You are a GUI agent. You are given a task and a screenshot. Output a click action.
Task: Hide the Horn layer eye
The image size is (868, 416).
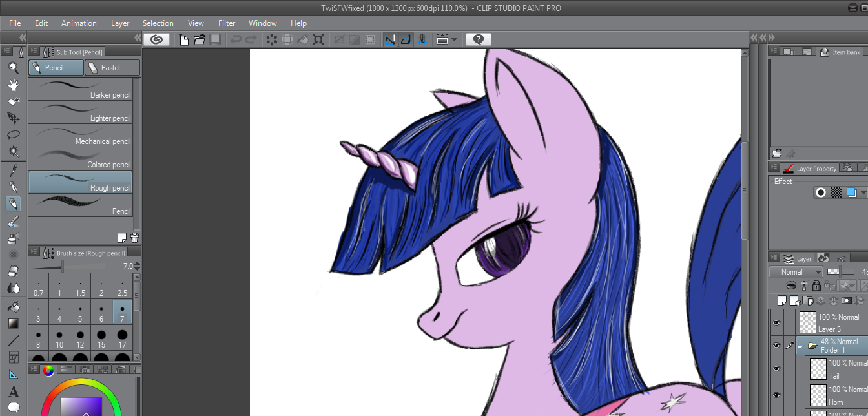[776, 395]
